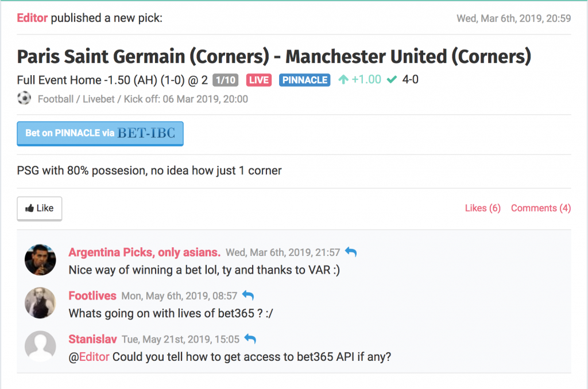Click the green up-arrow profit icon
The width and height of the screenshot is (588, 389).
click(343, 79)
